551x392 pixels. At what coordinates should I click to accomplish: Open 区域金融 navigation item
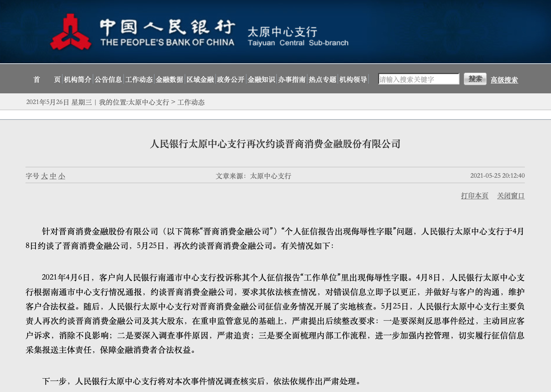click(200, 80)
